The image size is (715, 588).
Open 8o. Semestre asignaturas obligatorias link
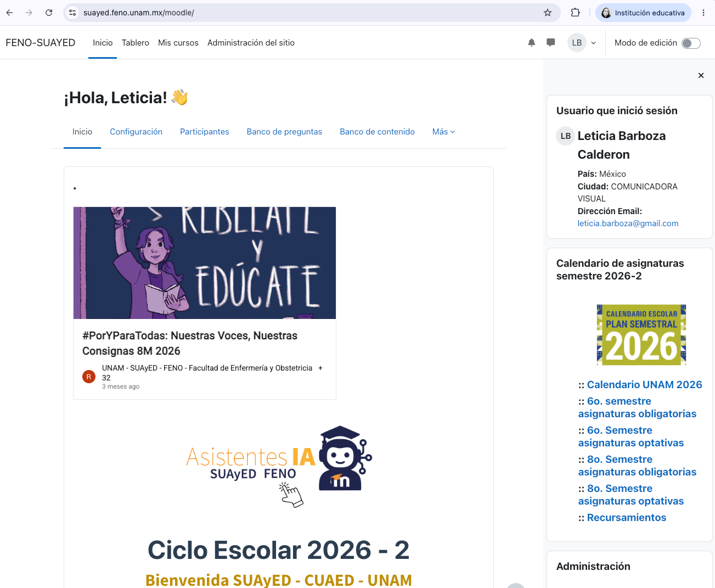coord(637,466)
